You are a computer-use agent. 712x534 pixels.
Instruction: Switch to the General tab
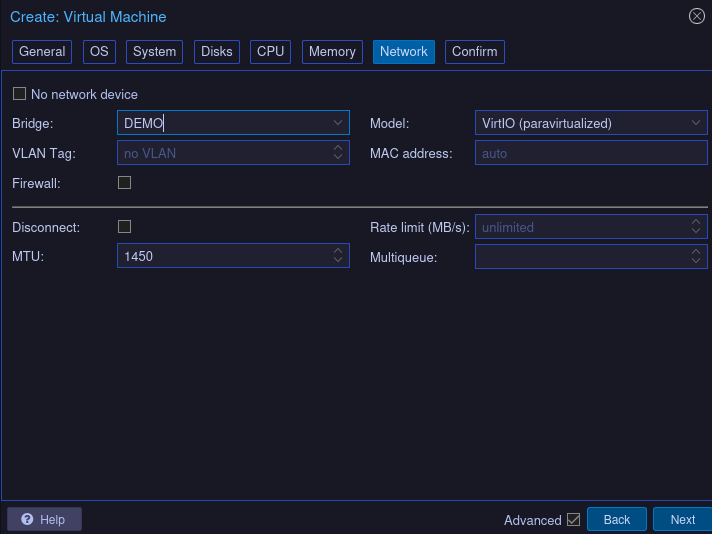click(42, 52)
